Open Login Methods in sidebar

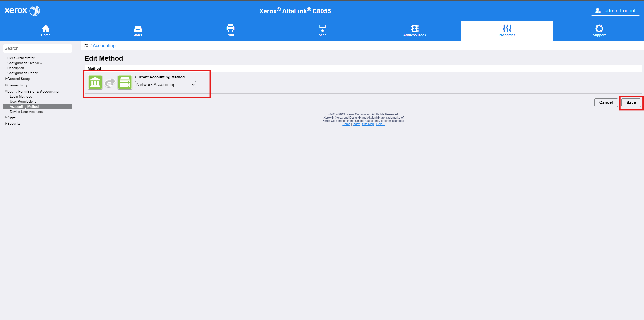pyautogui.click(x=21, y=96)
